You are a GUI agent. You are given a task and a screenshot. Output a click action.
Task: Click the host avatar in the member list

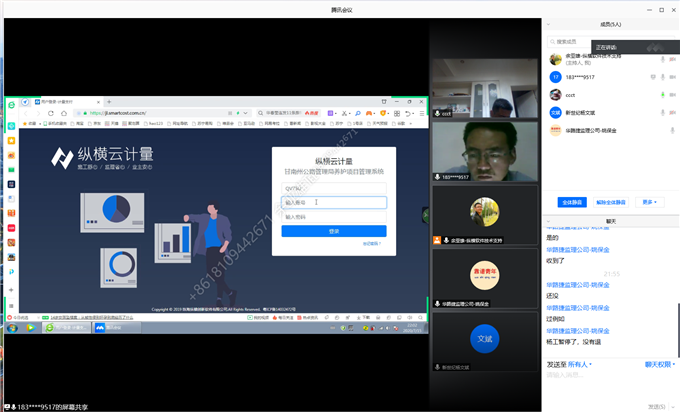556,59
